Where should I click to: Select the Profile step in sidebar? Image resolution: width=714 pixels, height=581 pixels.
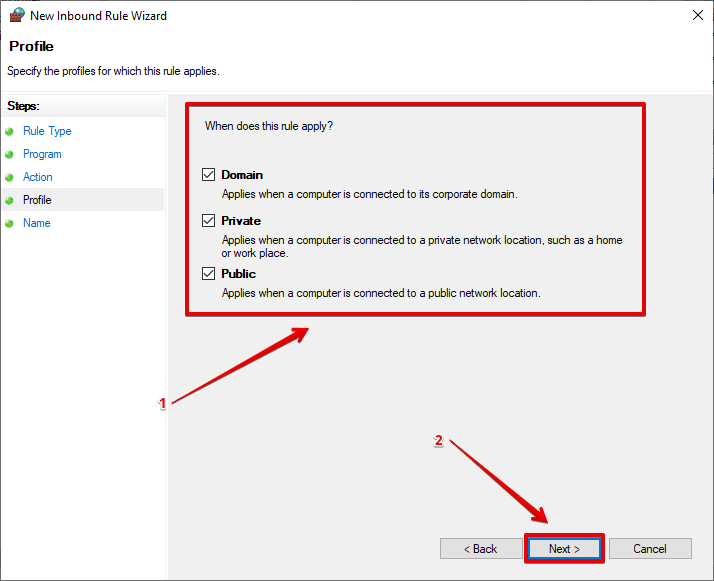tap(37, 200)
